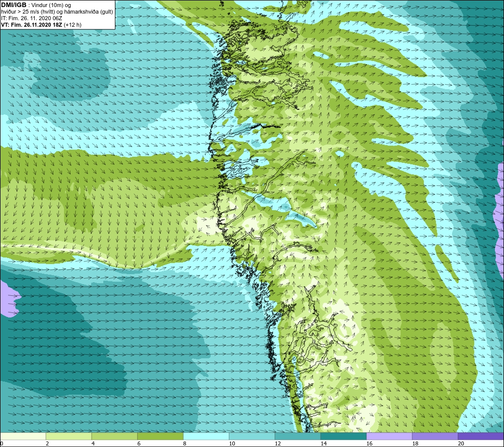Click the scale label '4'
Viewport: 504px width, 447px height.
tap(93, 443)
